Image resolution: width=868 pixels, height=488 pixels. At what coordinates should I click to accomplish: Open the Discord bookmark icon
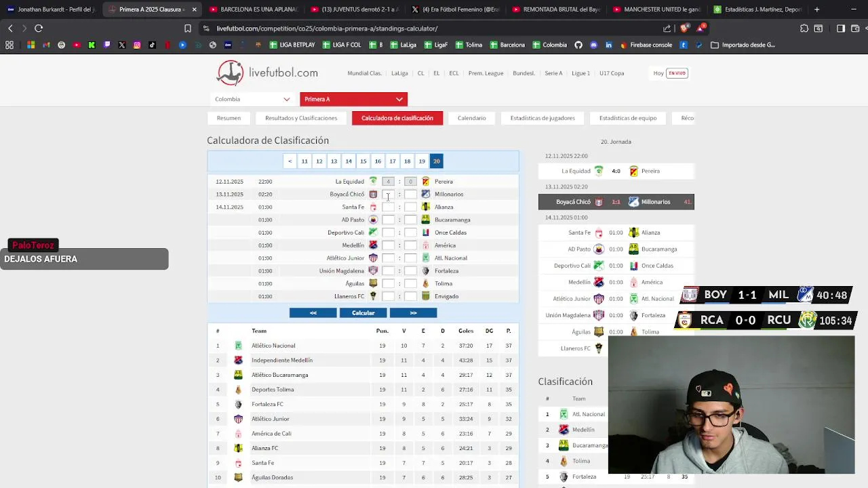click(x=593, y=45)
